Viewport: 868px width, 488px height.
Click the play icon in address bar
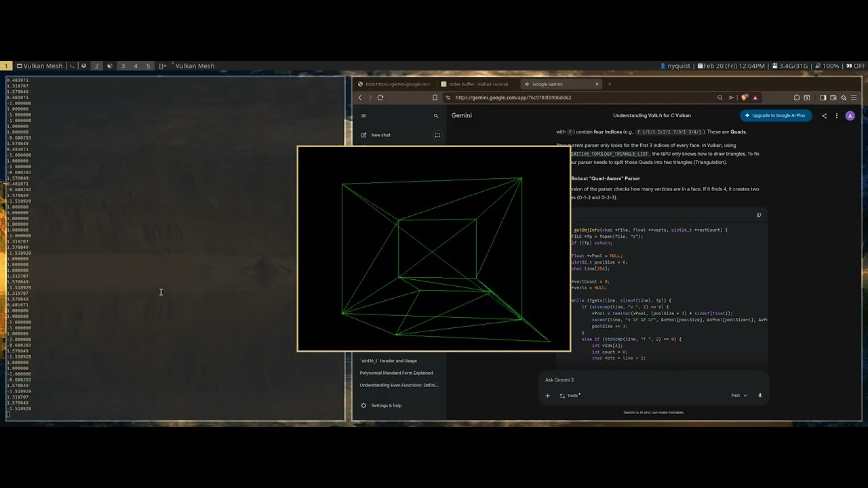732,98
